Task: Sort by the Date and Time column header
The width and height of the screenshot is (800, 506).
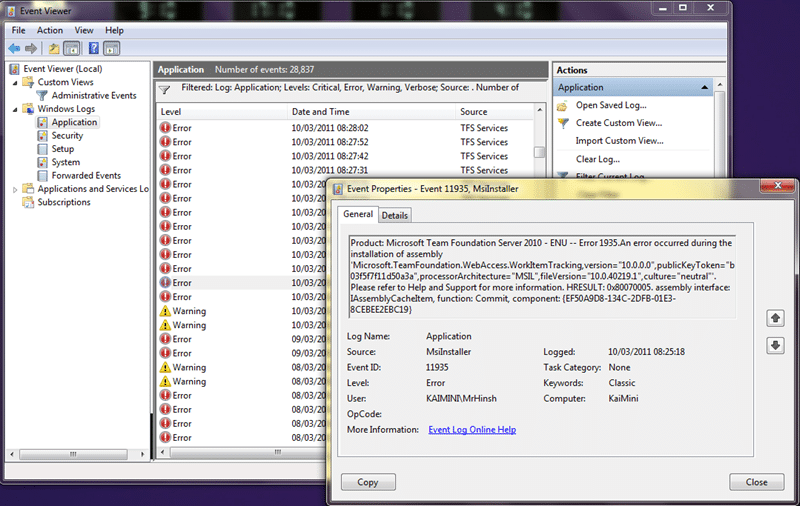Action: [x=371, y=112]
